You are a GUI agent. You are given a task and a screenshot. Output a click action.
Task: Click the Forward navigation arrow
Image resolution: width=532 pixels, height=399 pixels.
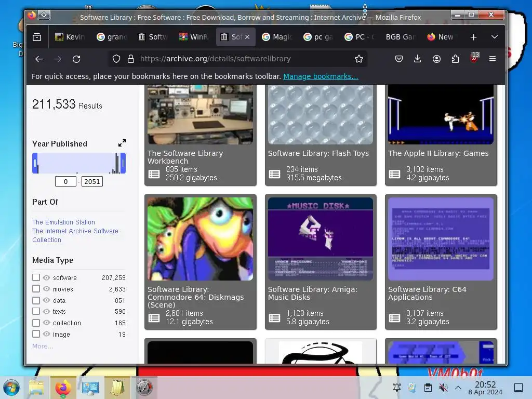(58, 59)
